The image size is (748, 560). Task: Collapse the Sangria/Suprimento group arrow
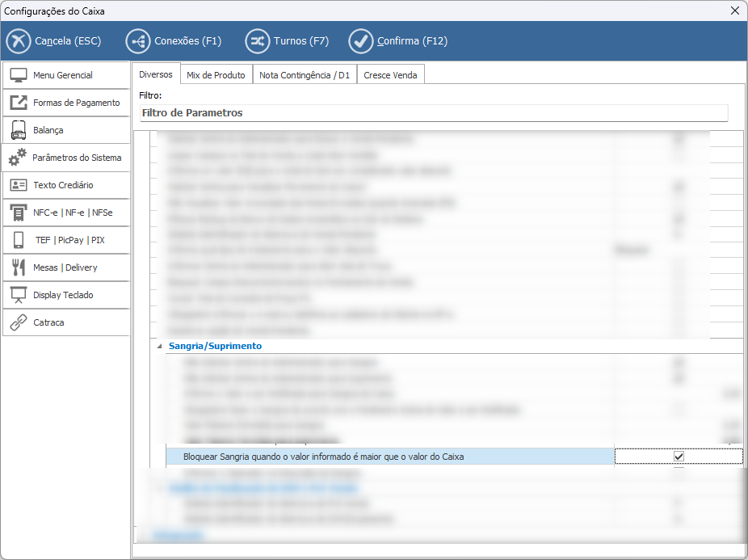[x=159, y=346]
